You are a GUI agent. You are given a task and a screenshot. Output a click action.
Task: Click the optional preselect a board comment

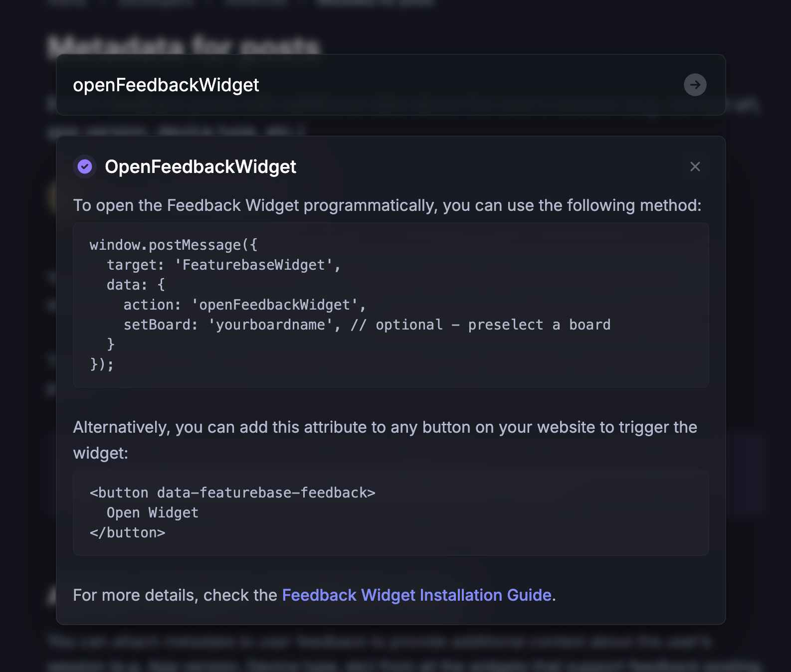[481, 325]
